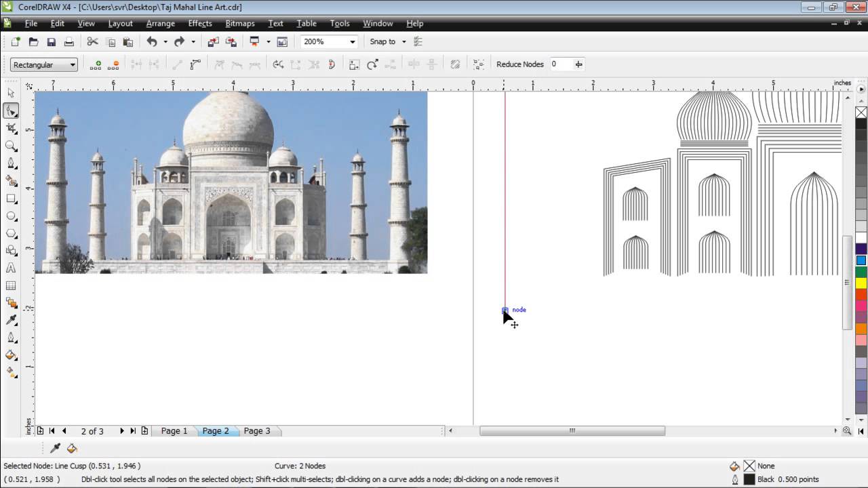The width and height of the screenshot is (868, 488).
Task: Select the Smart Fill tool
Action: [11, 181]
